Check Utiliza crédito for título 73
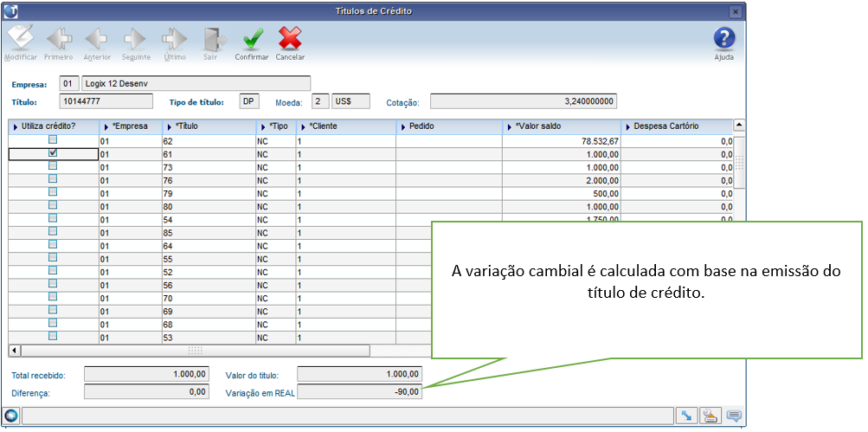868x432 pixels. [x=53, y=165]
